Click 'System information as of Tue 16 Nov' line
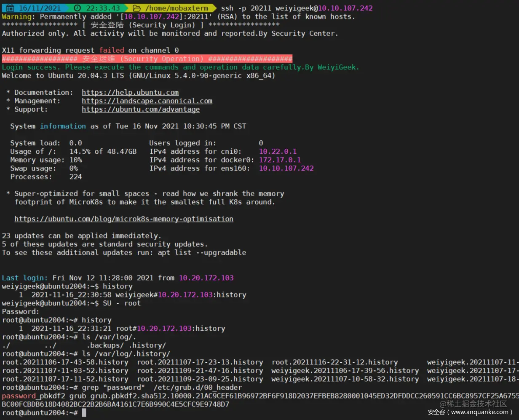Viewport: 519px width, 420px height. coord(128,126)
